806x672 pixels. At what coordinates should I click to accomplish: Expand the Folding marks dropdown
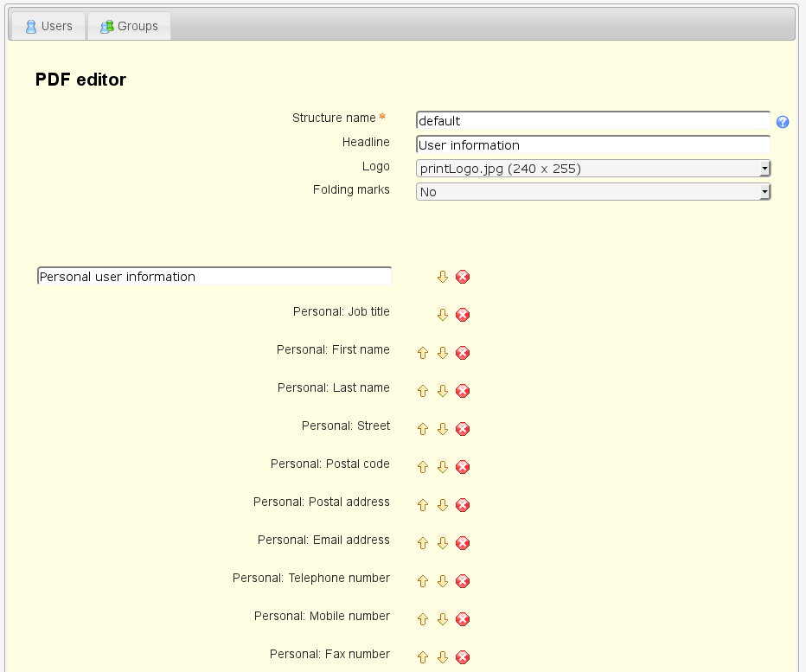[592, 192]
